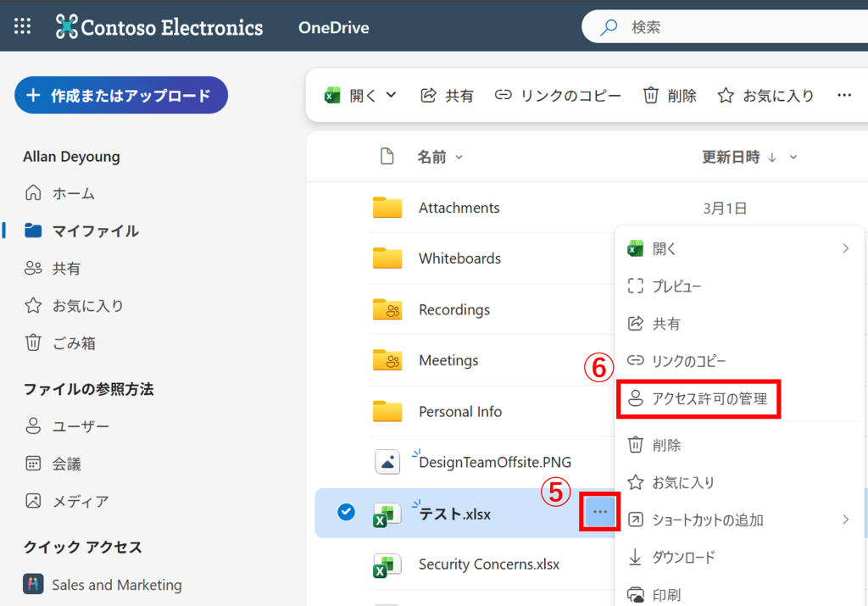Expand the 開く dropdown in the toolbar

[x=391, y=95]
